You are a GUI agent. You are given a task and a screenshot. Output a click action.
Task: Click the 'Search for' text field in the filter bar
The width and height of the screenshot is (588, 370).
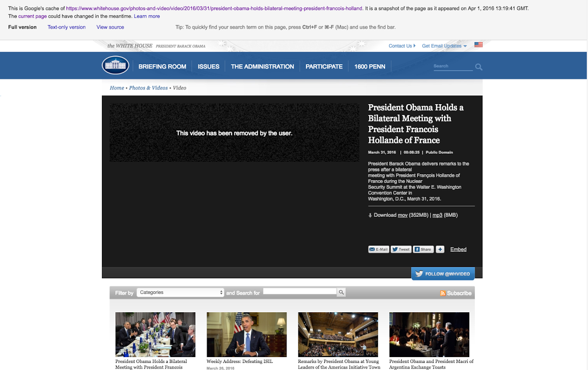point(299,292)
